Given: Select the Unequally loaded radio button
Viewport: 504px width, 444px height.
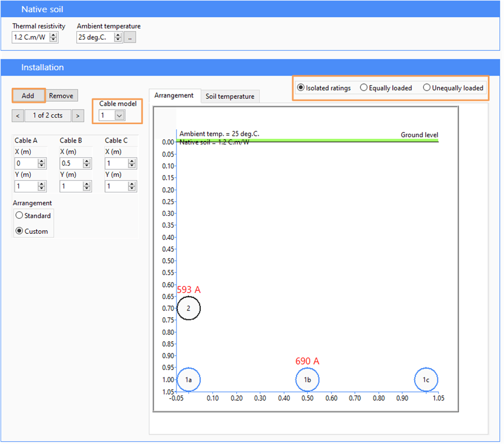Looking at the screenshot, I should pyautogui.click(x=426, y=87).
